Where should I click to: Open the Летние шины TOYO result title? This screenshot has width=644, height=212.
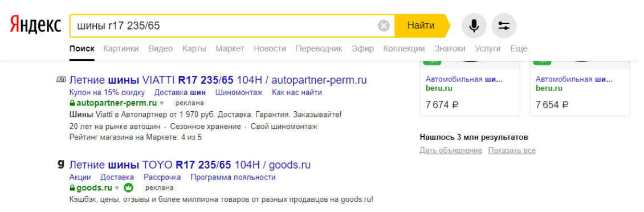pyautogui.click(x=190, y=165)
